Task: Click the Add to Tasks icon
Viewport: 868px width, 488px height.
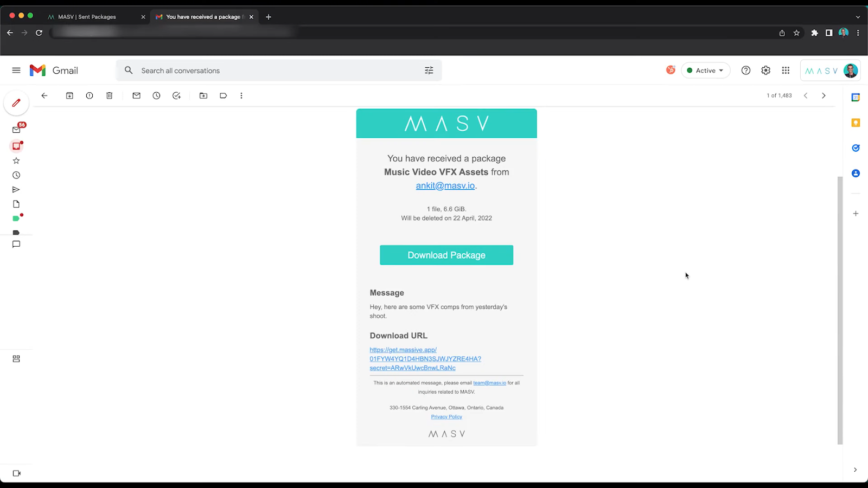Action: (176, 95)
